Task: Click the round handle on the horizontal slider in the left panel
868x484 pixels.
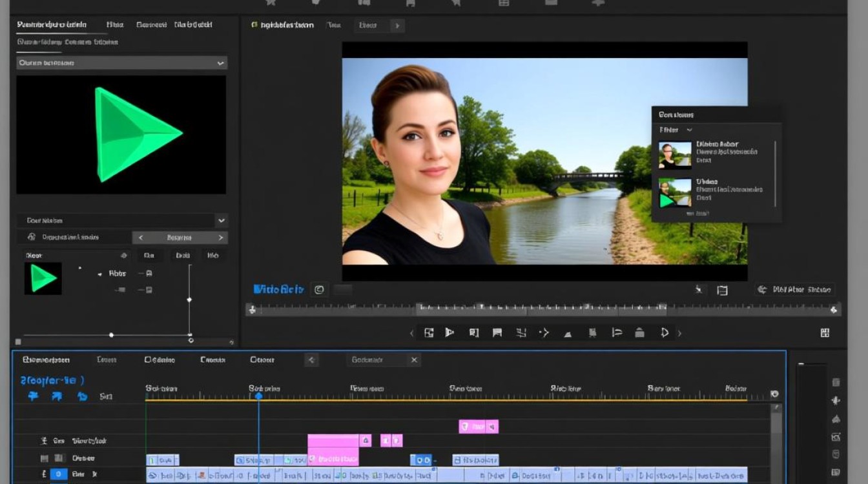Action: click(112, 335)
